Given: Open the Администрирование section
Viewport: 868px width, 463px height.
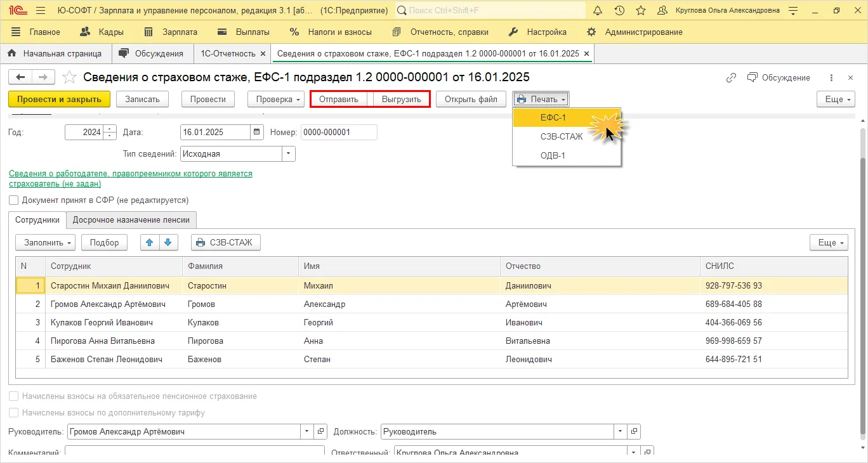Looking at the screenshot, I should coord(635,32).
